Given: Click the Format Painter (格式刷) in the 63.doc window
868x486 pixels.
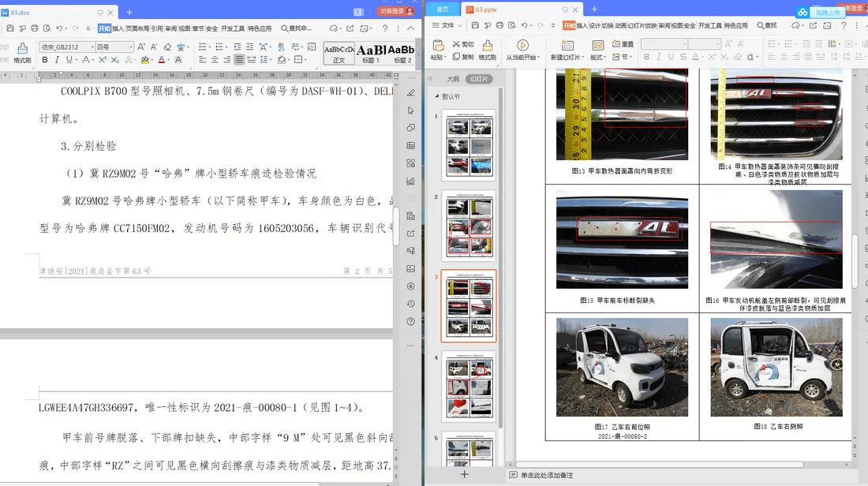Looking at the screenshot, I should [22, 53].
